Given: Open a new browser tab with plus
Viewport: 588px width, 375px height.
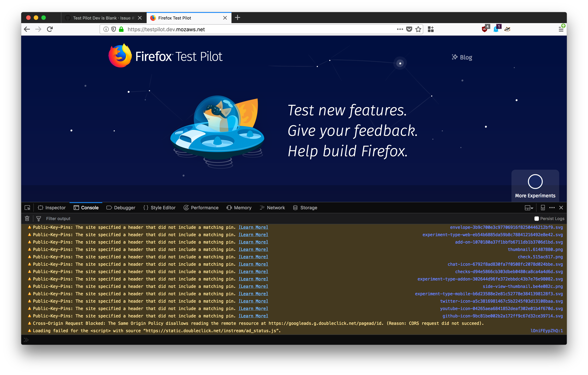Looking at the screenshot, I should [238, 18].
